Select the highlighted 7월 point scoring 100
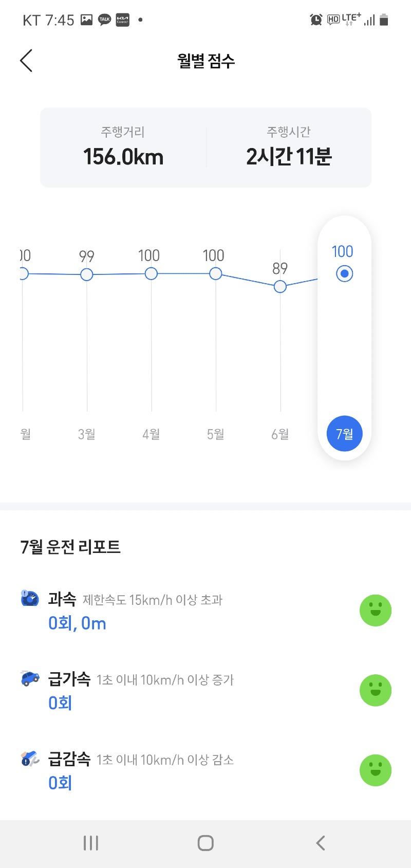This screenshot has width=411, height=868. pos(344,273)
